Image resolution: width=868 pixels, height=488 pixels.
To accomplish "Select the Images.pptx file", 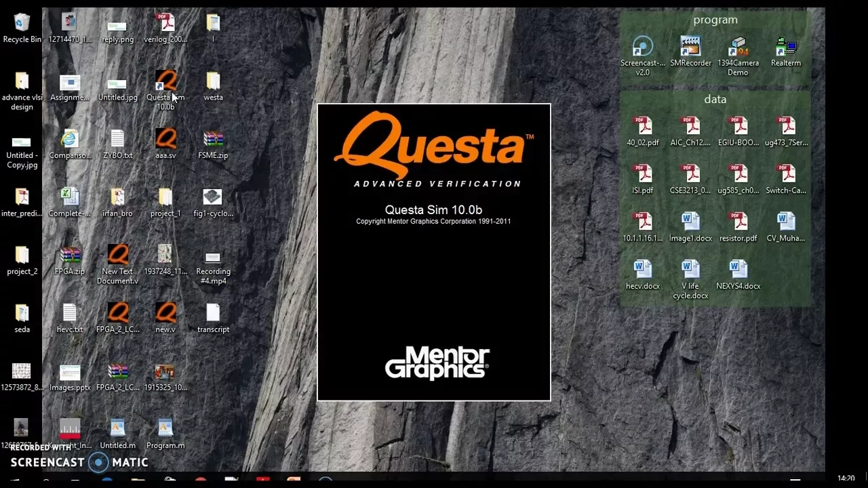I will pyautogui.click(x=70, y=377).
